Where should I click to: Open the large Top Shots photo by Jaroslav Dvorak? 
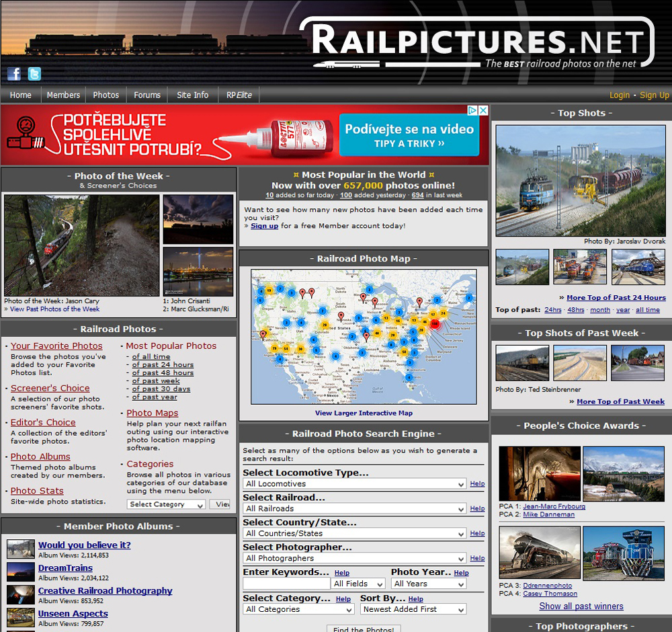581,180
